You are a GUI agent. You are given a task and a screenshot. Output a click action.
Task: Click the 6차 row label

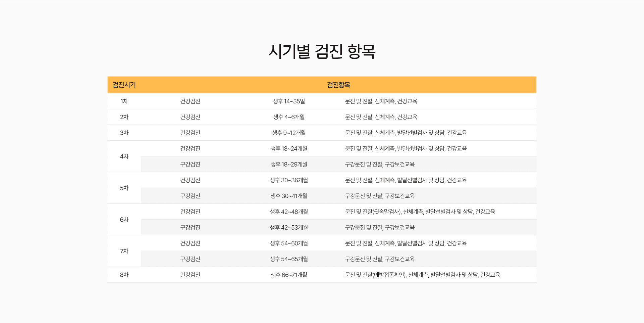[124, 219]
